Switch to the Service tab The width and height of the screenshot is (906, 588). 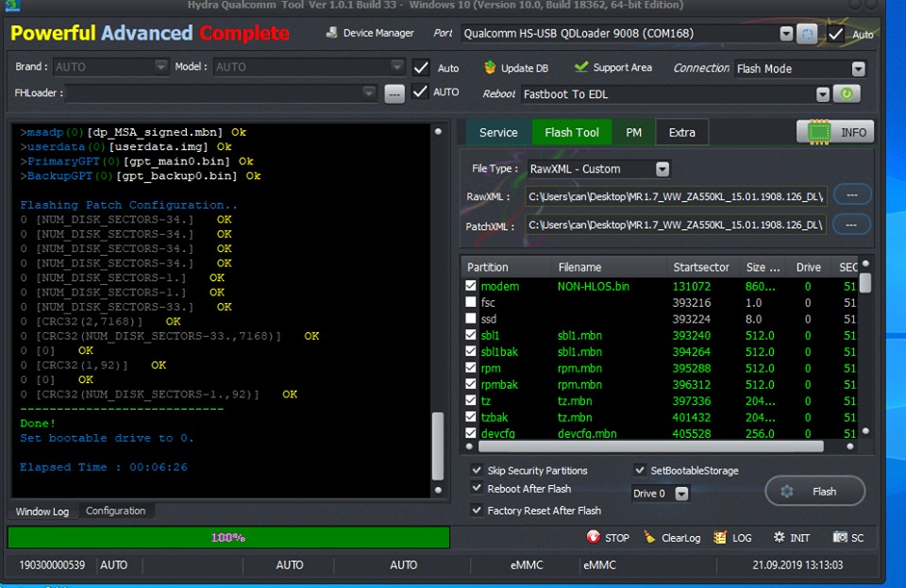tap(497, 132)
